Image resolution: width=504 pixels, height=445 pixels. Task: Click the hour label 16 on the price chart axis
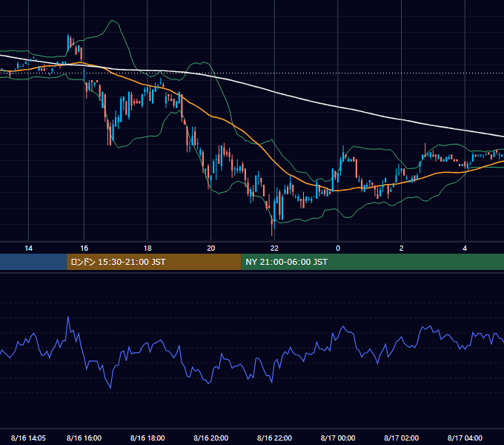[x=84, y=248]
